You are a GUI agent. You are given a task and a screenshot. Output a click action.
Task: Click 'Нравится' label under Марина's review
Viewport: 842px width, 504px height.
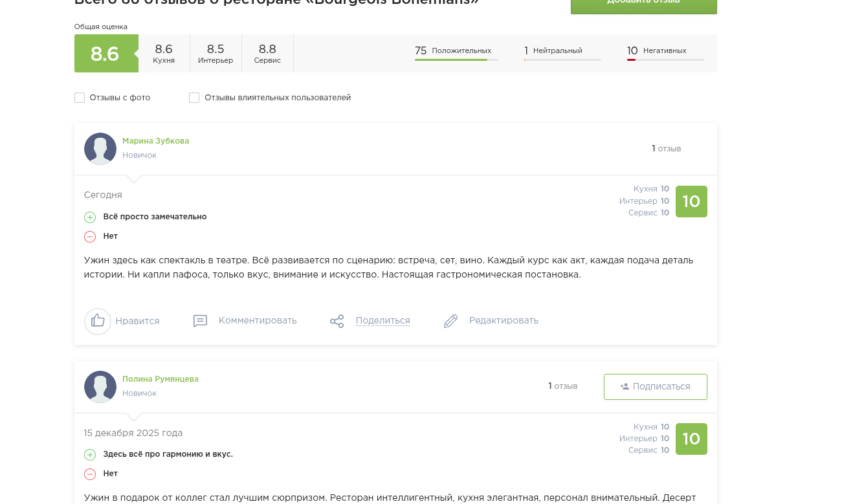(x=137, y=321)
